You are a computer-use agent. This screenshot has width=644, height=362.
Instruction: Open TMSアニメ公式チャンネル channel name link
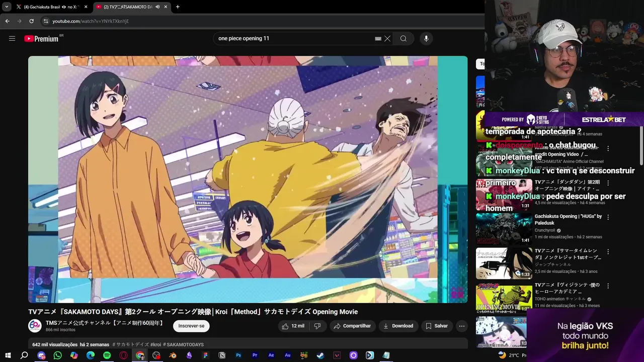tap(105, 323)
